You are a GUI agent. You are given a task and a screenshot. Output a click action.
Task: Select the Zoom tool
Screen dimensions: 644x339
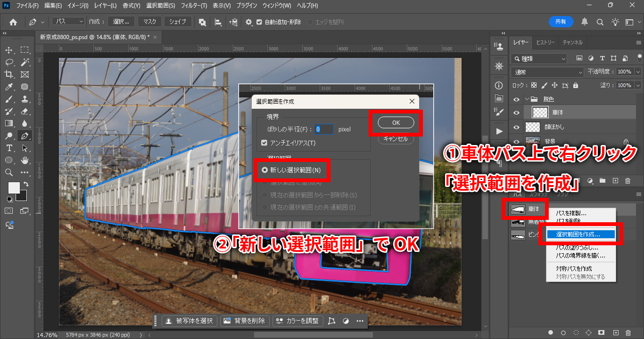click(9, 172)
